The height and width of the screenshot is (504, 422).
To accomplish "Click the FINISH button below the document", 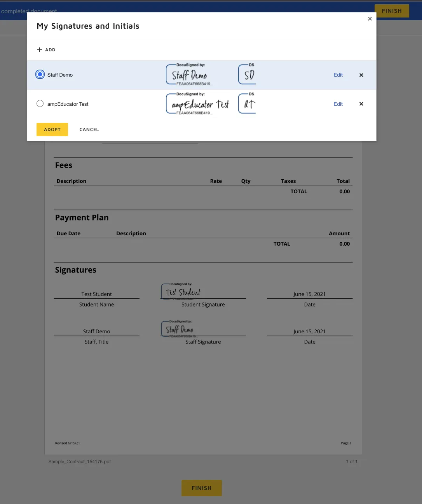I will coord(202,488).
